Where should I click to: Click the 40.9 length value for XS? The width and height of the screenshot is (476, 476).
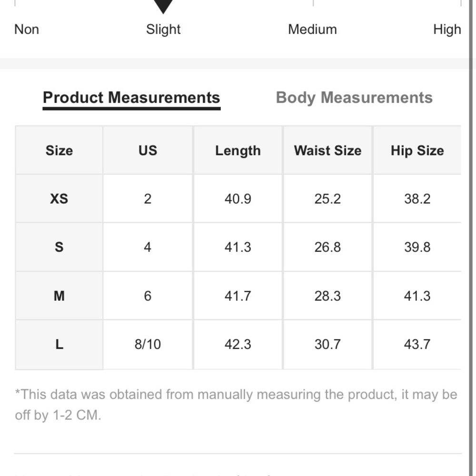click(x=238, y=198)
